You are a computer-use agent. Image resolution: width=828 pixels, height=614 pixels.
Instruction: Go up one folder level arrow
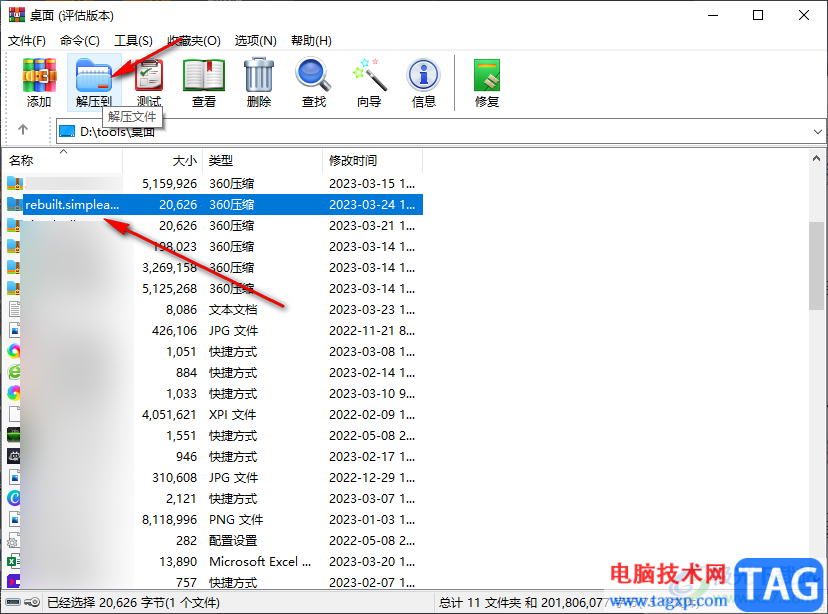(x=23, y=130)
